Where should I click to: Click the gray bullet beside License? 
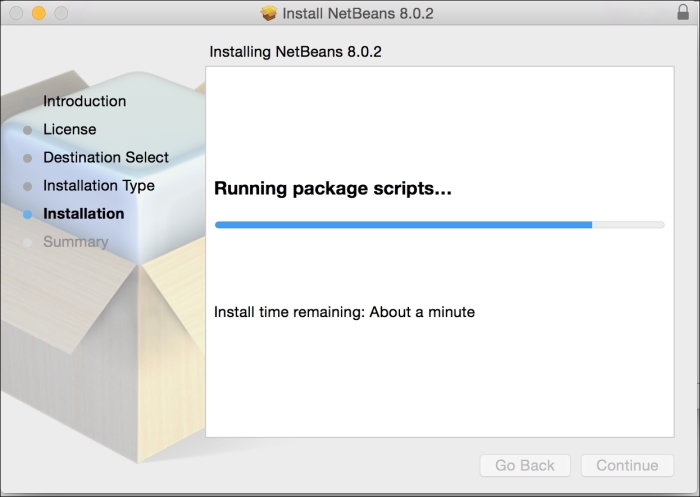[27, 130]
